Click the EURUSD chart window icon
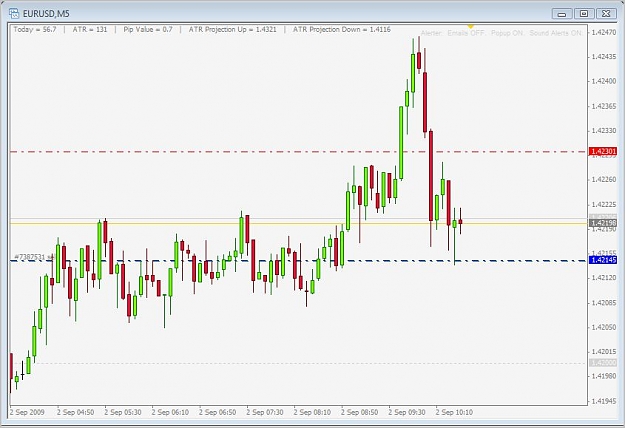The height and width of the screenshot is (428, 625). [14, 13]
